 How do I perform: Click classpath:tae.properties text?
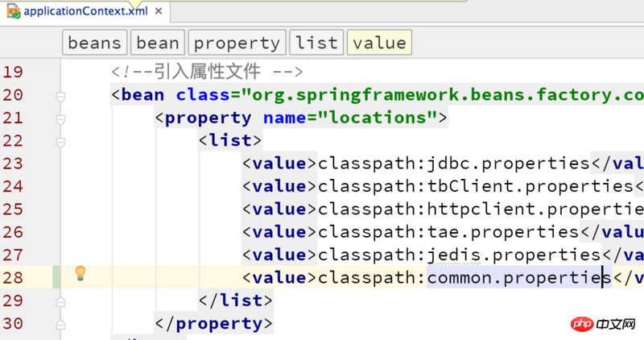448,232
